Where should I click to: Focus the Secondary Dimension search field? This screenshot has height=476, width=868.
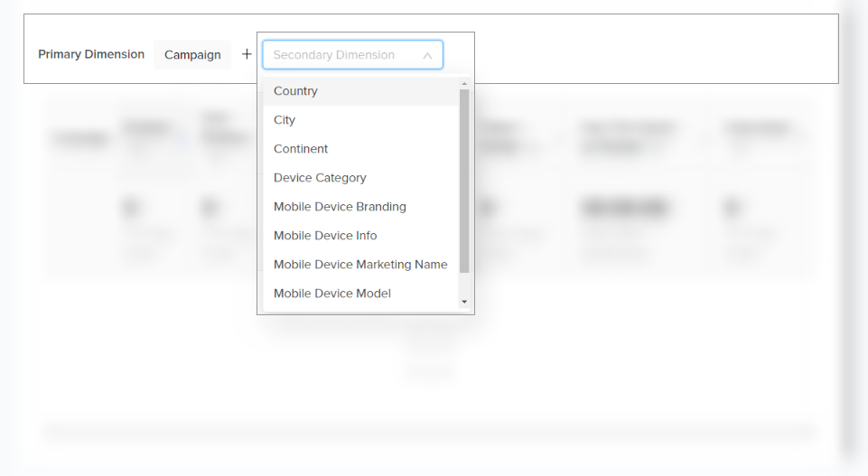click(341, 55)
